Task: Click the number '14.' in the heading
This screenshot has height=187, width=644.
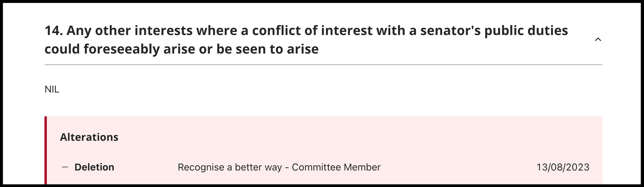Action: tap(54, 31)
